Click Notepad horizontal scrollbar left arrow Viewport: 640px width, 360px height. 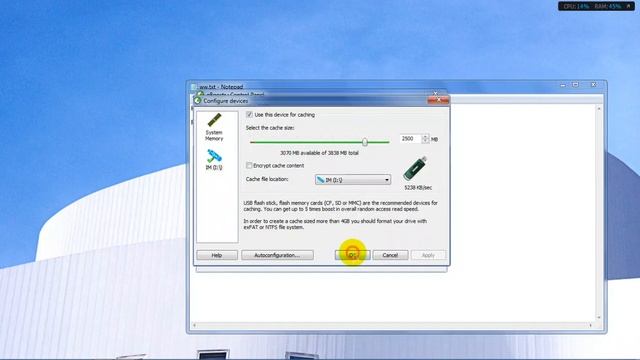coord(194,325)
